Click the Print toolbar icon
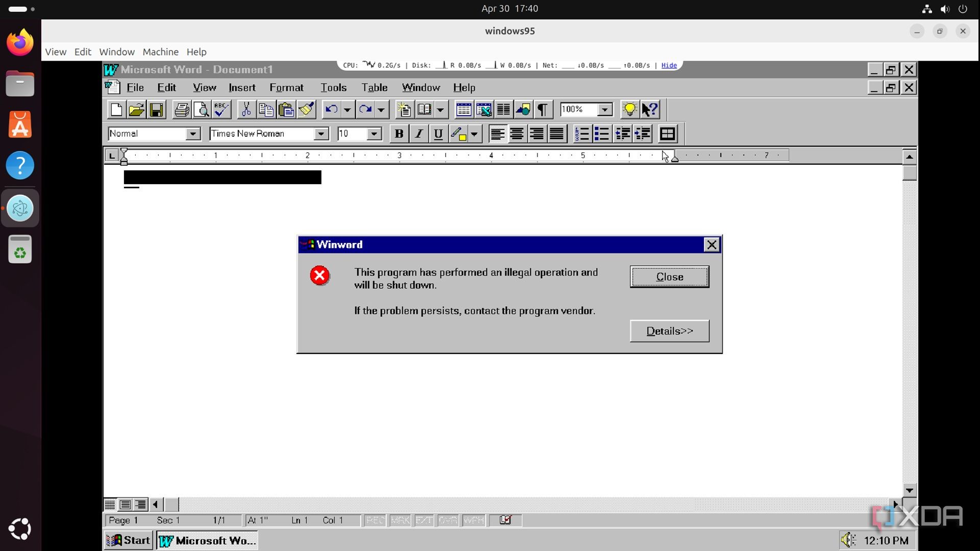Screen dimensions: 980x551 [x=182, y=110]
